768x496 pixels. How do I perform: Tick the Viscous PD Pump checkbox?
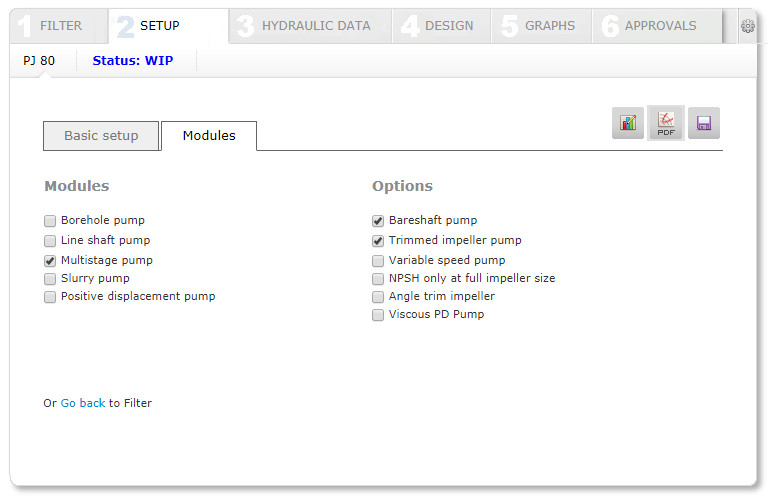point(378,315)
